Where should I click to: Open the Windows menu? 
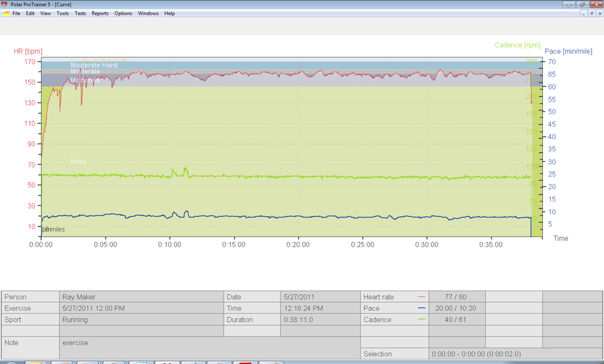[148, 14]
